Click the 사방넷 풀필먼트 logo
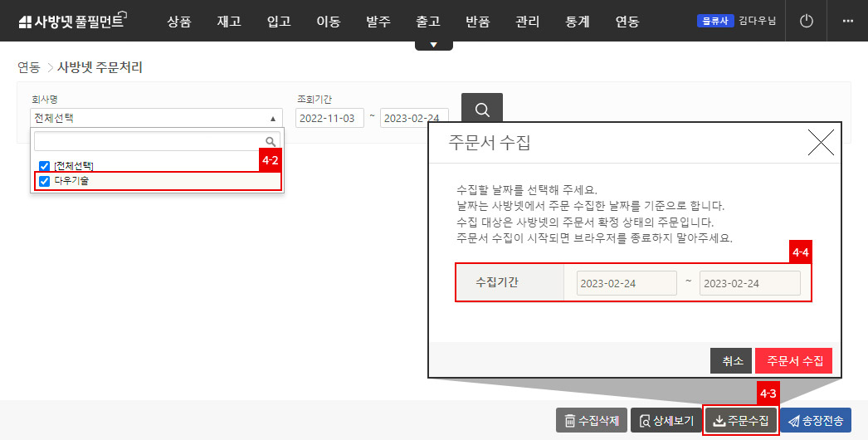 [x=71, y=22]
